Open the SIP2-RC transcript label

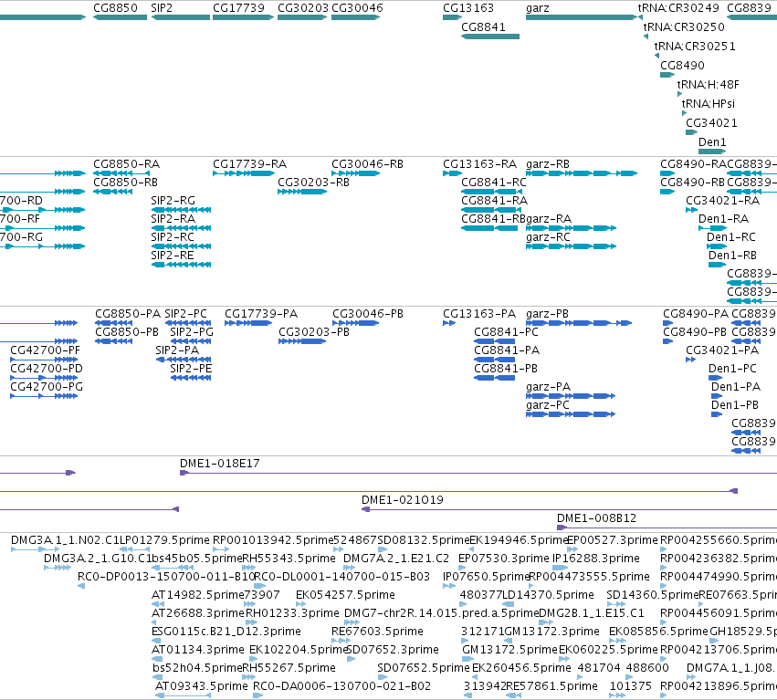point(173,236)
